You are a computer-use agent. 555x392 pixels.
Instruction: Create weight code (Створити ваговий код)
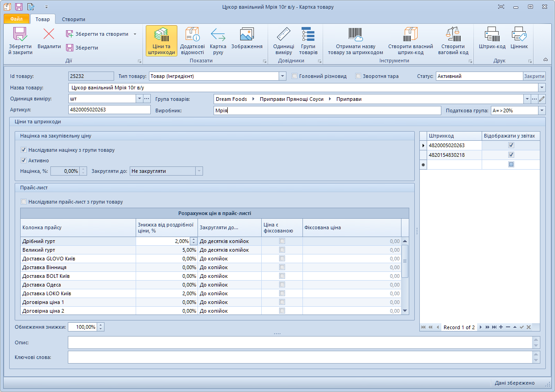(x=453, y=41)
